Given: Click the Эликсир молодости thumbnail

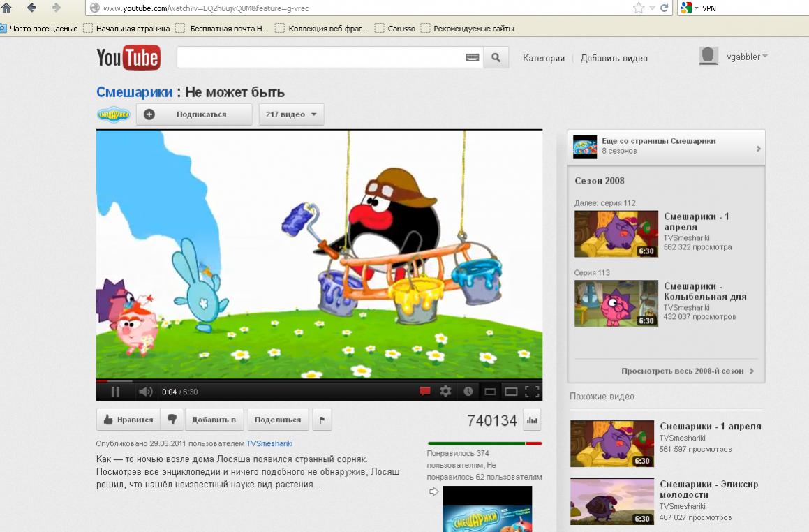Looking at the screenshot, I should tap(612, 501).
